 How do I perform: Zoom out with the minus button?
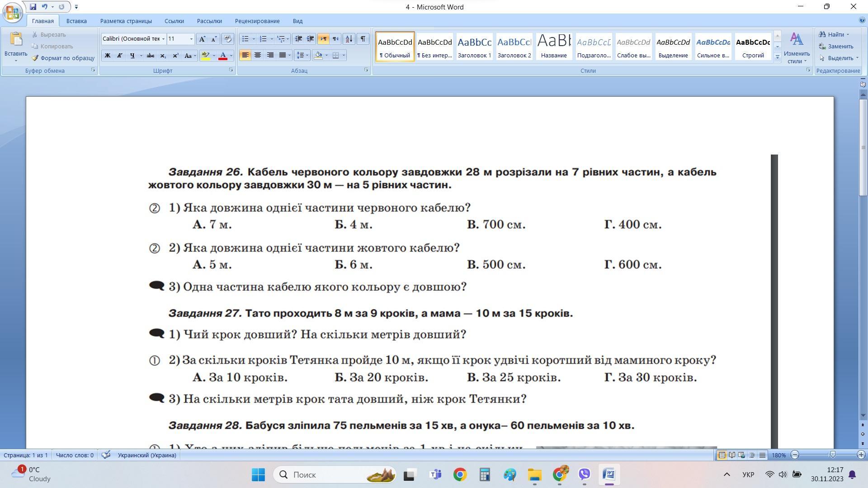[x=795, y=455]
